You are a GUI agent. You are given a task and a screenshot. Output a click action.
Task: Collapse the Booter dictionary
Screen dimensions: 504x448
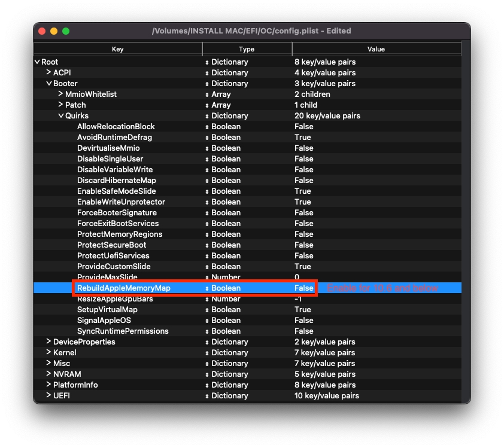pyautogui.click(x=49, y=84)
